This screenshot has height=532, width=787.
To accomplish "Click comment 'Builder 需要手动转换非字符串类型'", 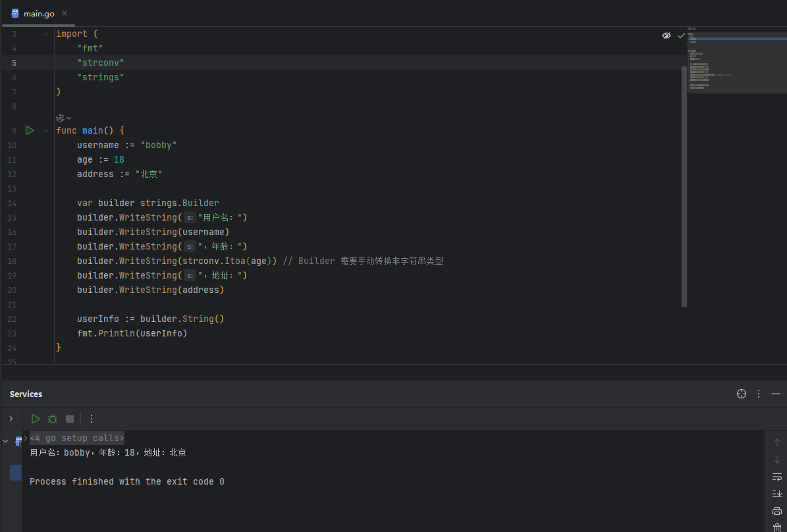I will (370, 261).
